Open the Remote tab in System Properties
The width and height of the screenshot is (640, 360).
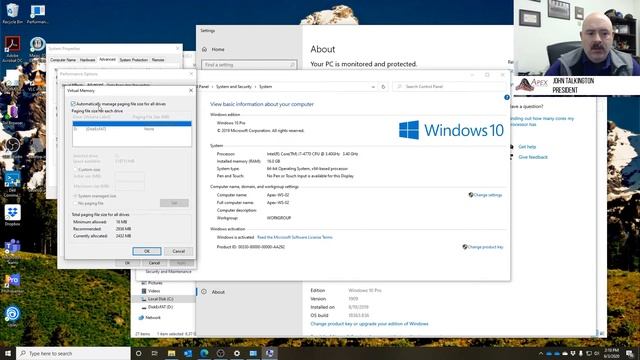pyautogui.click(x=158, y=60)
